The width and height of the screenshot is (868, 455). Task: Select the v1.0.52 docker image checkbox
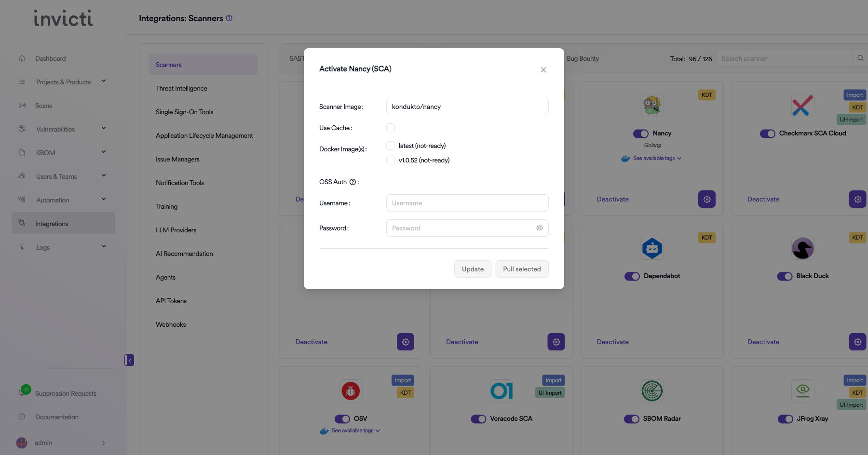tap(391, 161)
